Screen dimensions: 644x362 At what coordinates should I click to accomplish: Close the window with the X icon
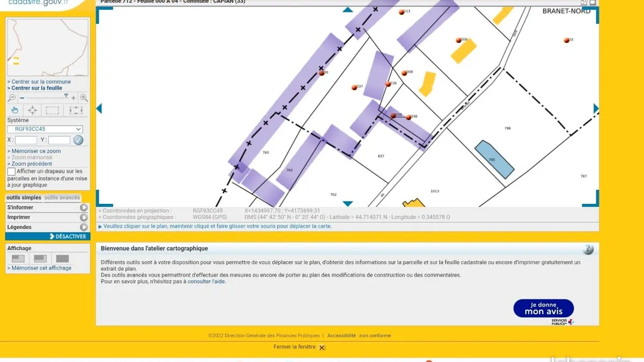(x=322, y=348)
